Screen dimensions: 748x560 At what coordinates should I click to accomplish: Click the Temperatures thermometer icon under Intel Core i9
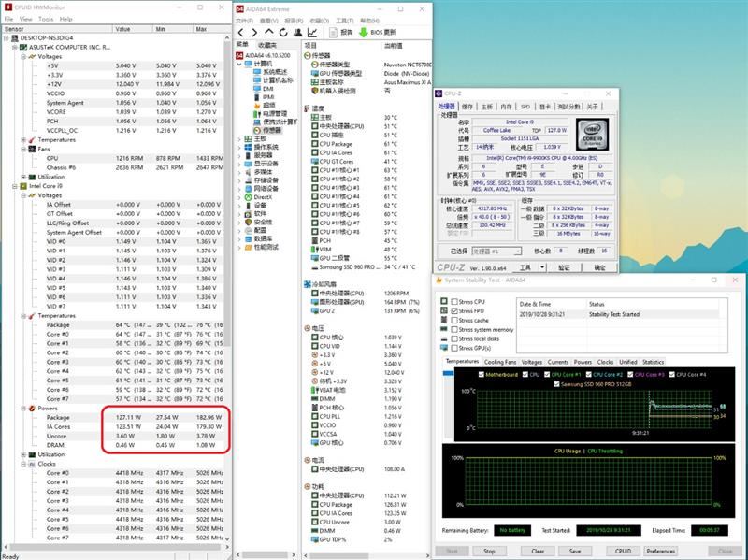[x=32, y=316]
